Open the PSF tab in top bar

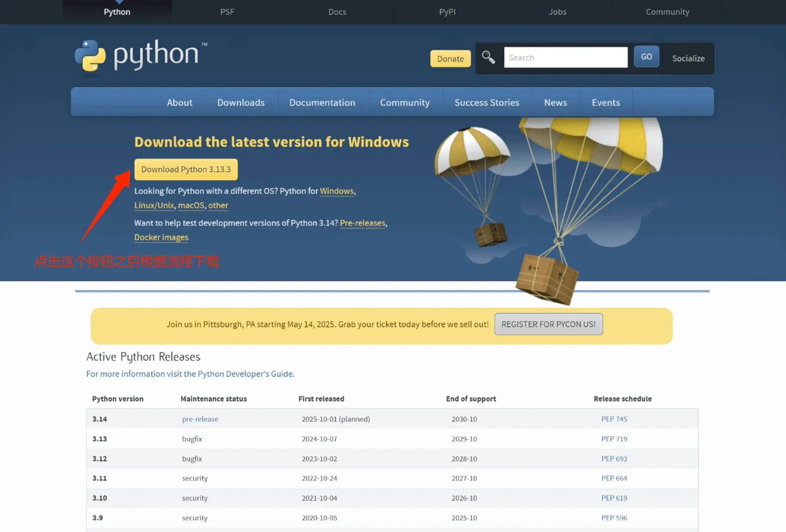coord(227,12)
